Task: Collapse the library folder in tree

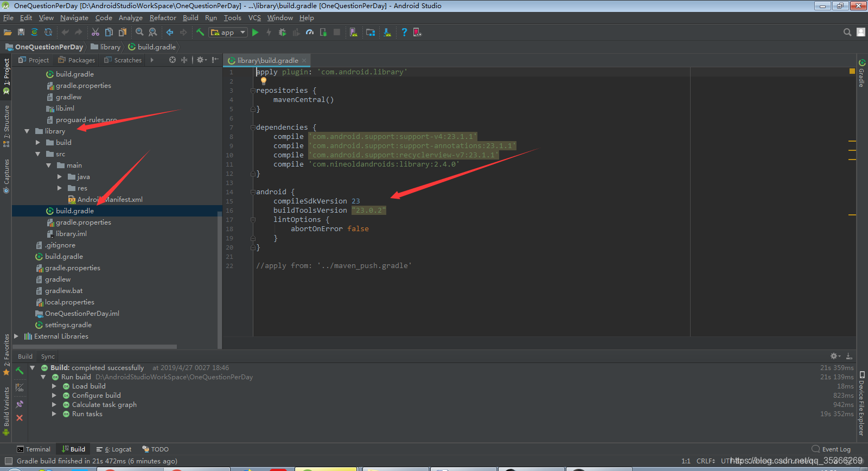Action: pyautogui.click(x=27, y=131)
